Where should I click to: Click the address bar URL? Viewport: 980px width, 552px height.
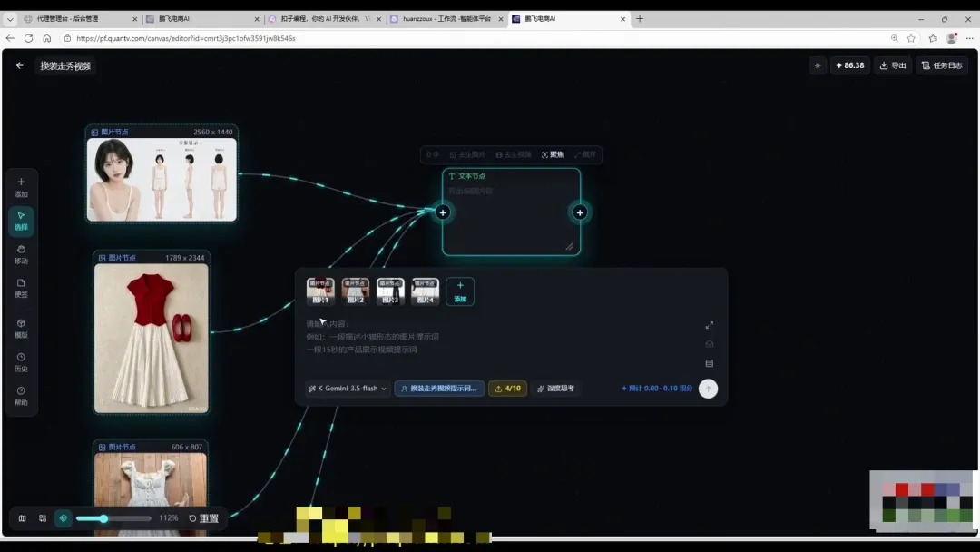tap(186, 38)
